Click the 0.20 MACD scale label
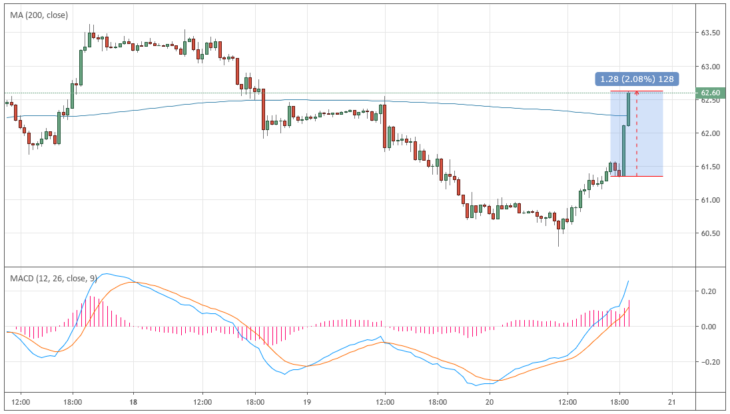Viewport: 730px width, 414px height. coord(709,292)
